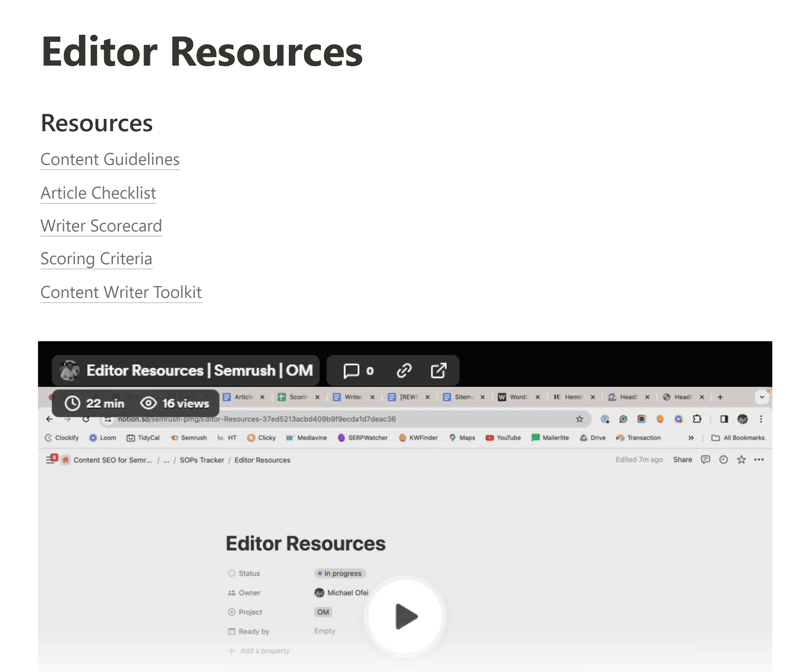Open the In progress status dropdown
Screen dimensions: 810x672
pos(340,573)
